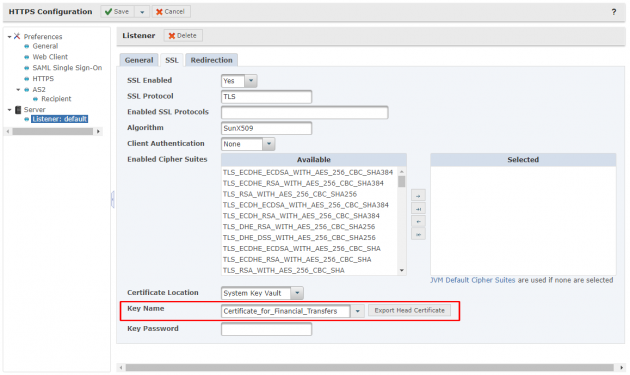Viewport: 630px width, 375px height.
Task: Delete the listener
Action: (x=183, y=36)
